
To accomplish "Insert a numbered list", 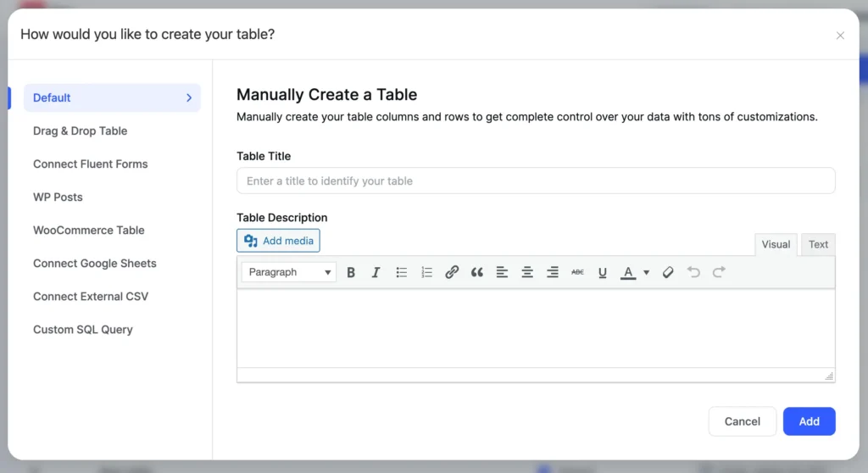I will coord(426,272).
